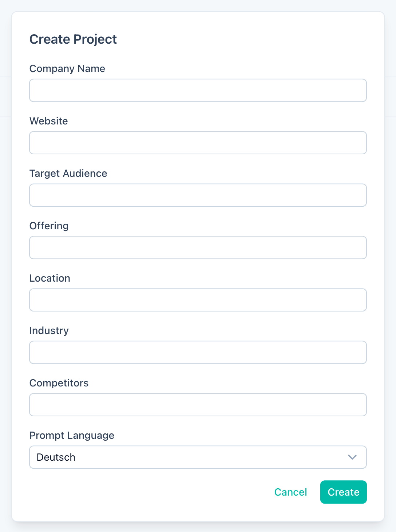This screenshot has width=396, height=532.
Task: Click the Website label text
Action: 48,121
